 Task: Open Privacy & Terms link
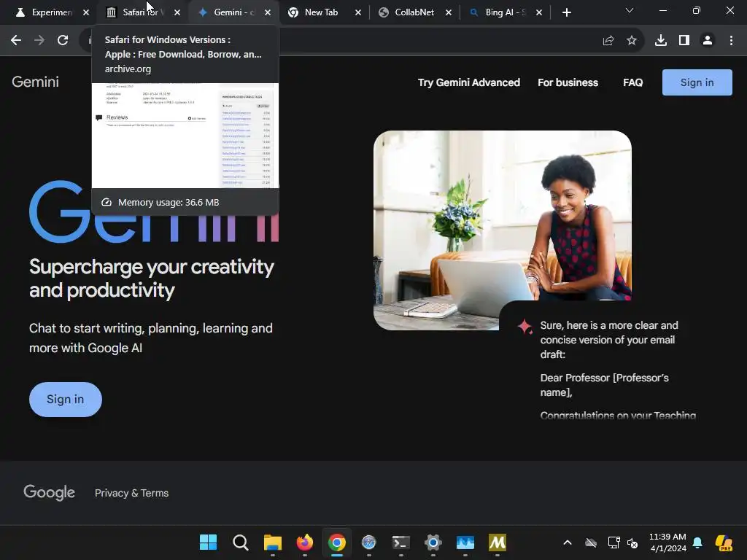[x=131, y=493]
